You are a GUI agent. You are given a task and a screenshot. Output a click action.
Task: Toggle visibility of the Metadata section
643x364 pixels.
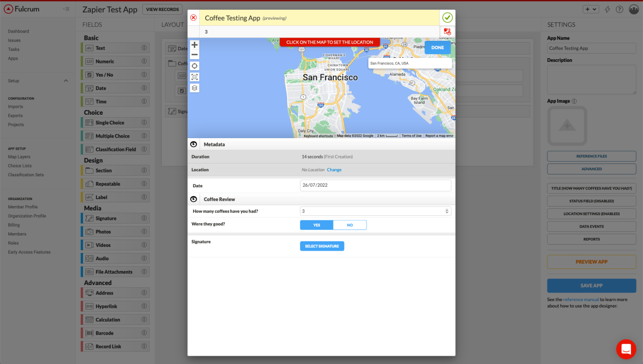tap(194, 144)
